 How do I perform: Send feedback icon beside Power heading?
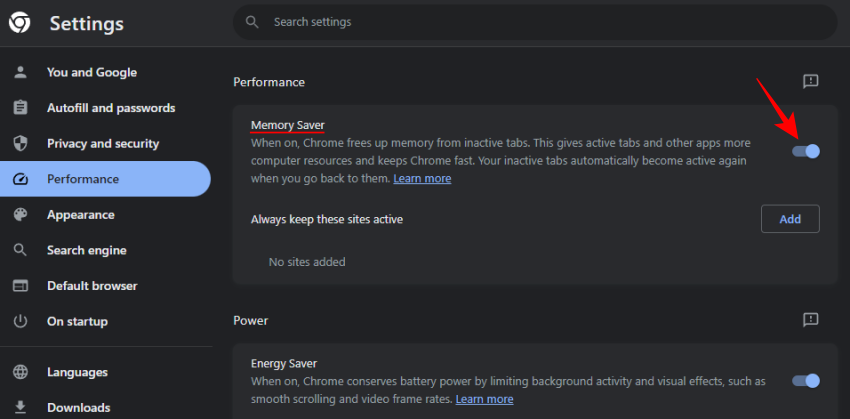click(x=811, y=320)
